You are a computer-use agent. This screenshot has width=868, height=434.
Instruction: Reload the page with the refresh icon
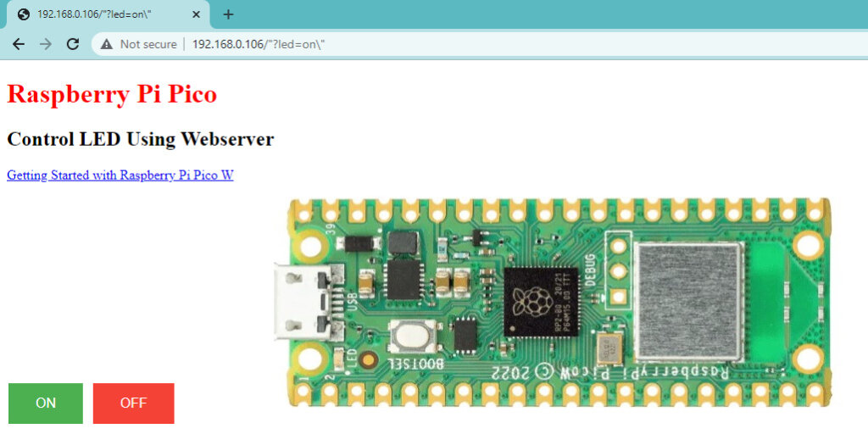coord(73,44)
